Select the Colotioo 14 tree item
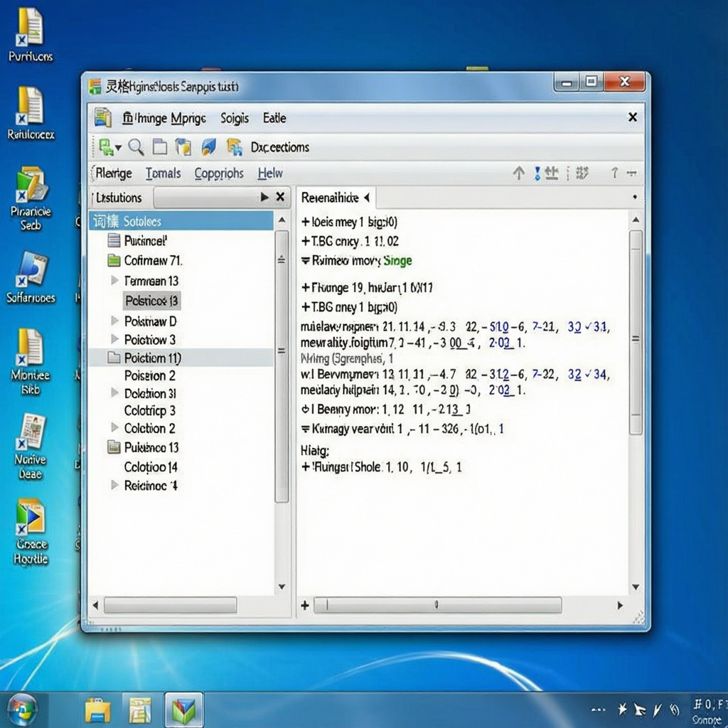 [151, 466]
